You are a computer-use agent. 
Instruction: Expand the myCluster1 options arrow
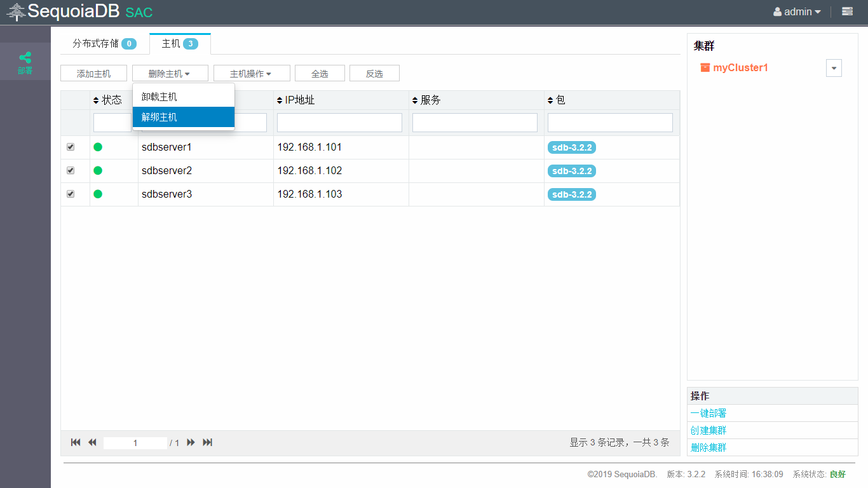[x=834, y=68]
